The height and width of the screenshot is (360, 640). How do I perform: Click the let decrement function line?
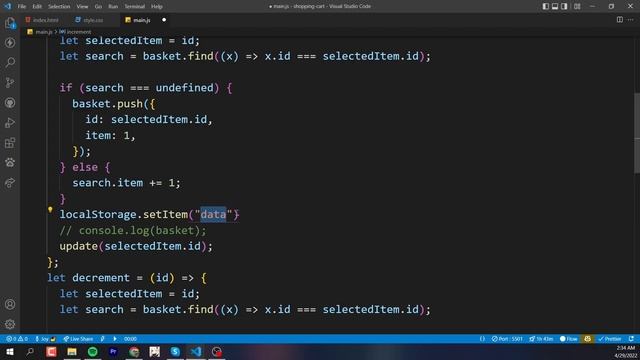[127, 278]
